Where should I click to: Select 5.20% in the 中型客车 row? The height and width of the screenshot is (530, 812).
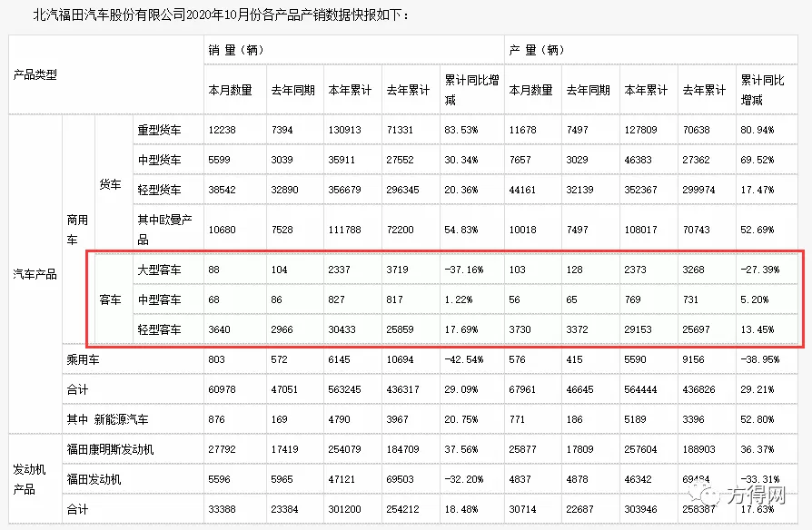coord(755,299)
